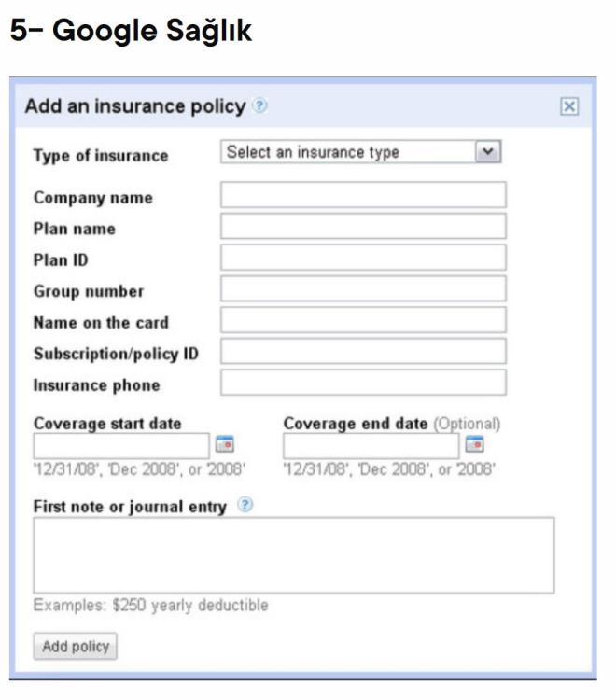Expand the insurance type dropdown arrow

point(488,152)
